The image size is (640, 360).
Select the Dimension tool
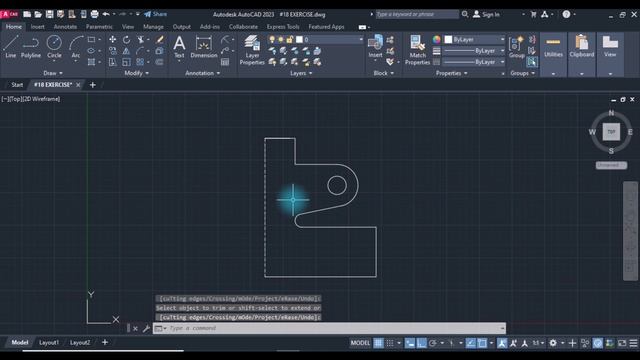[x=204, y=47]
